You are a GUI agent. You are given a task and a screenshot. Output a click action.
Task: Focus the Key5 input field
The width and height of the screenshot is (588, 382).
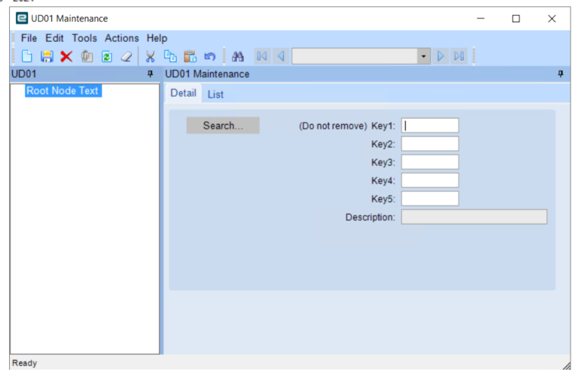click(430, 199)
